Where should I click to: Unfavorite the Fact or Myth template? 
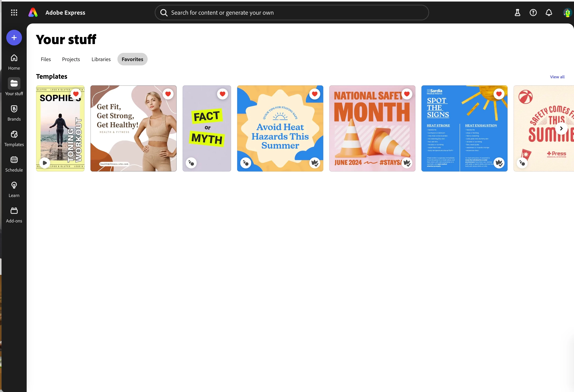(222, 94)
